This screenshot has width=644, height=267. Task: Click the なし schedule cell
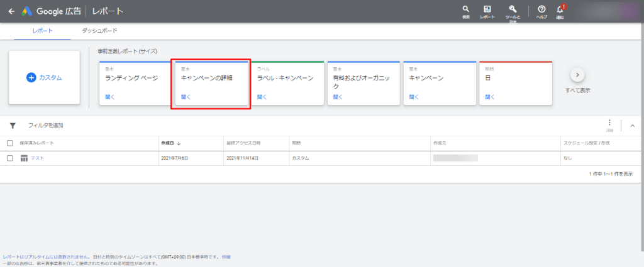(x=568, y=158)
